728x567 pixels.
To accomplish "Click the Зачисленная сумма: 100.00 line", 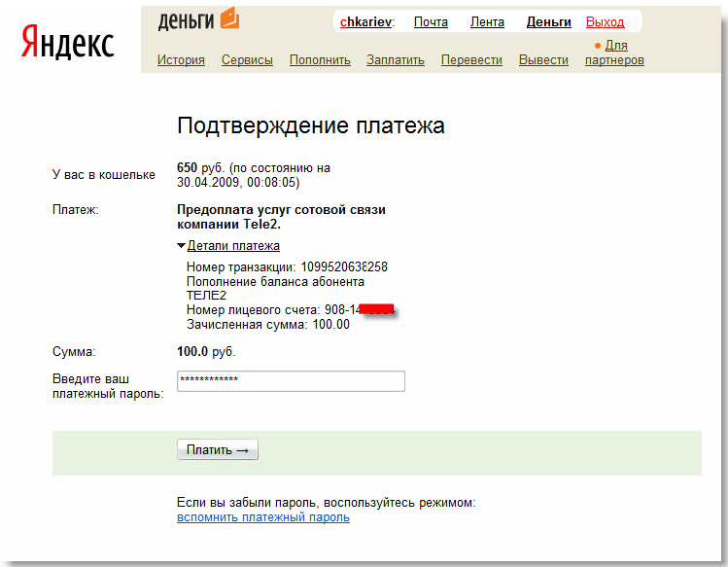I will 268,325.
